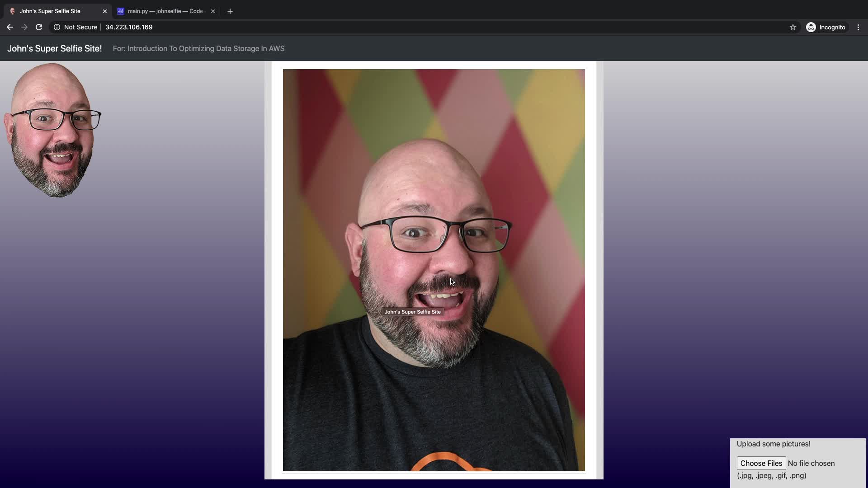868x488 pixels.
Task: Open the Incognito profile indicator
Action: pos(826,27)
